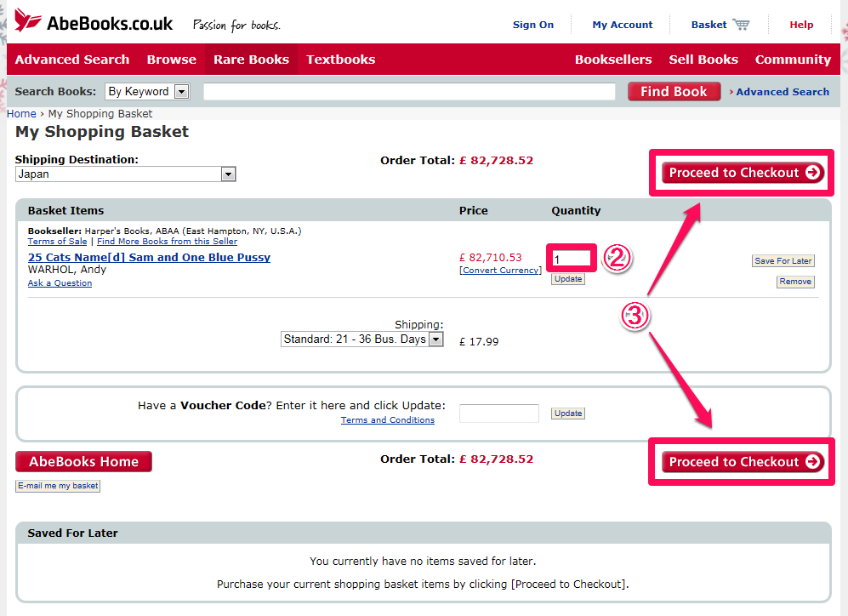Click bottom Proceed to Checkout button
Image resolution: width=848 pixels, height=616 pixels.
[x=743, y=461]
